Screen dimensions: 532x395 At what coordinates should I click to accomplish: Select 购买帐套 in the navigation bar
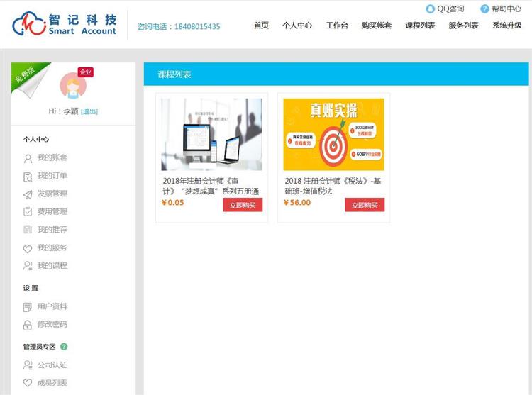coord(376,26)
